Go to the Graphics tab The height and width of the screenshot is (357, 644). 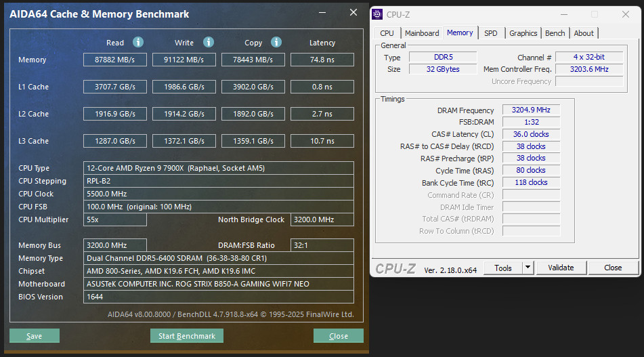click(x=523, y=33)
